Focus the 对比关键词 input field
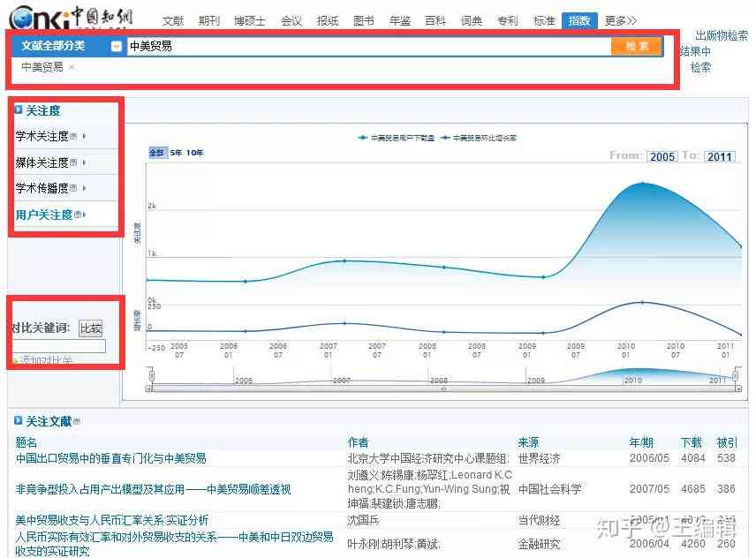 (x=58, y=346)
